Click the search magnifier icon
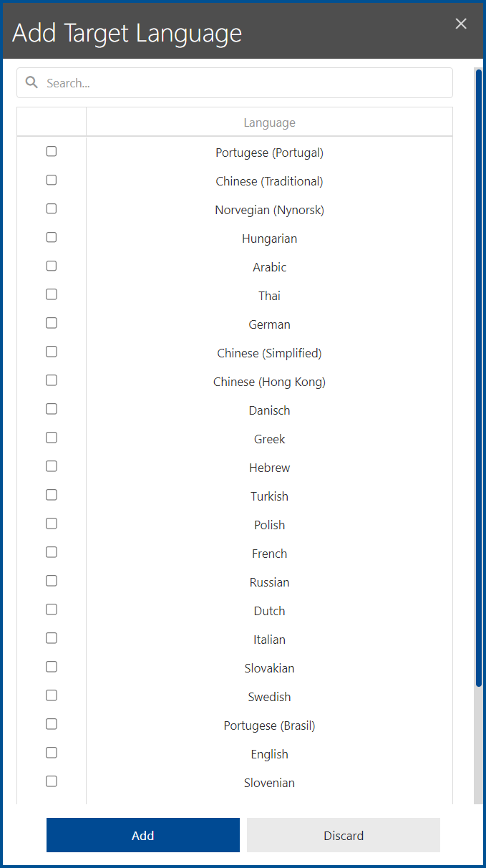 point(31,82)
